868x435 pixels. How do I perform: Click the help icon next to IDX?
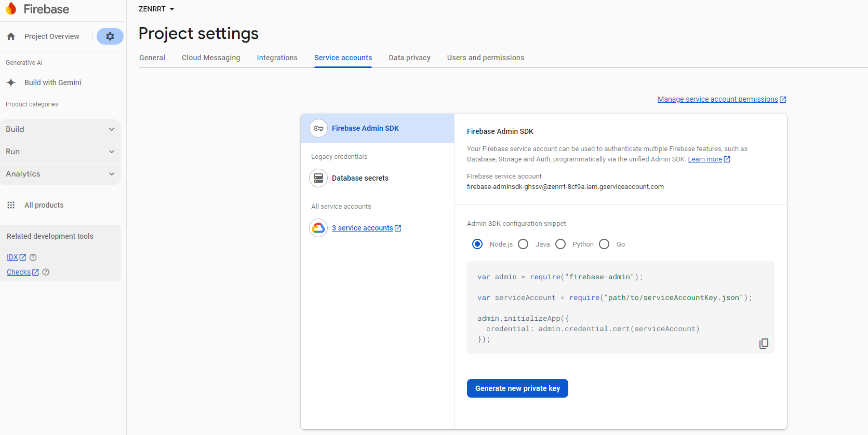pos(33,257)
